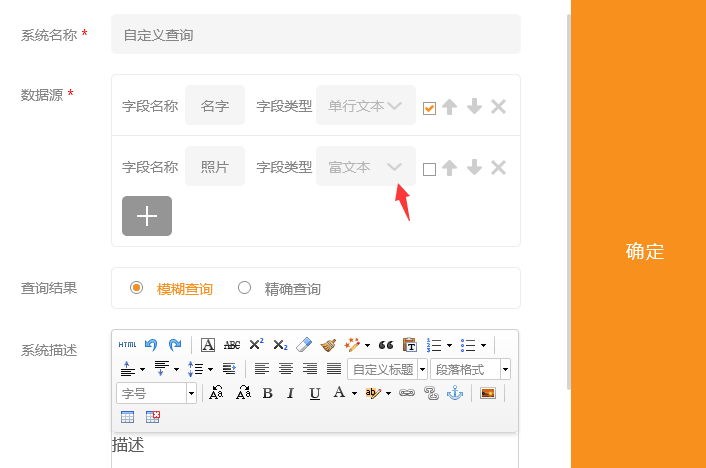Add a new data source field
This screenshot has width=706, height=468.
147,216
